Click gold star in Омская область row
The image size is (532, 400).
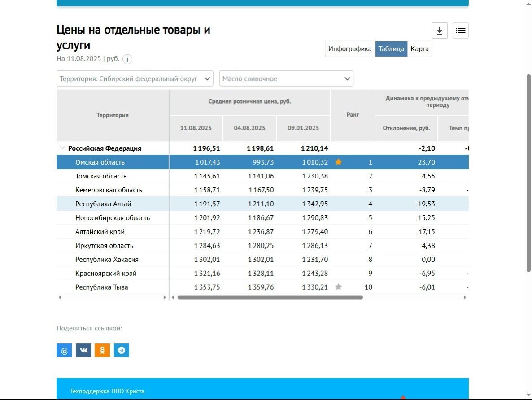(339, 162)
